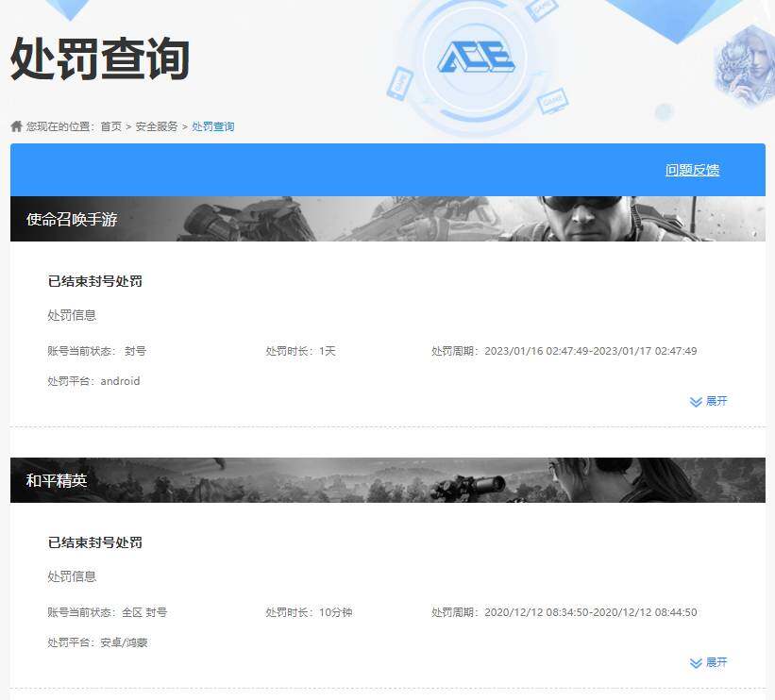Select 已结束封号处罚 heading under 和平精英
The height and width of the screenshot is (700, 775).
click(95, 542)
